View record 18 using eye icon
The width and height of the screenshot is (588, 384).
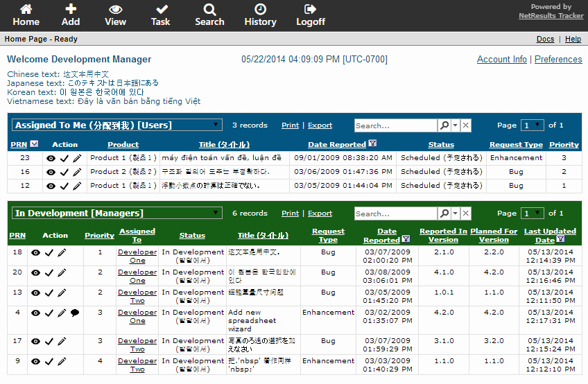[x=36, y=253]
